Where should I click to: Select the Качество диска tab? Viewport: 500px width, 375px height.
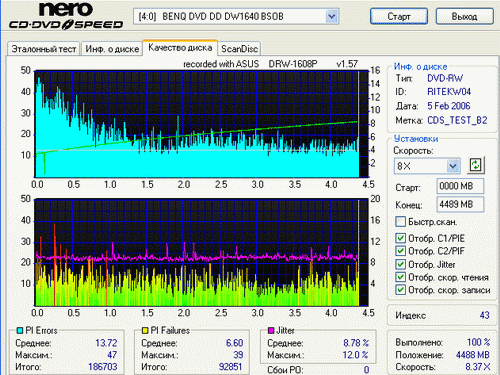coord(180,48)
